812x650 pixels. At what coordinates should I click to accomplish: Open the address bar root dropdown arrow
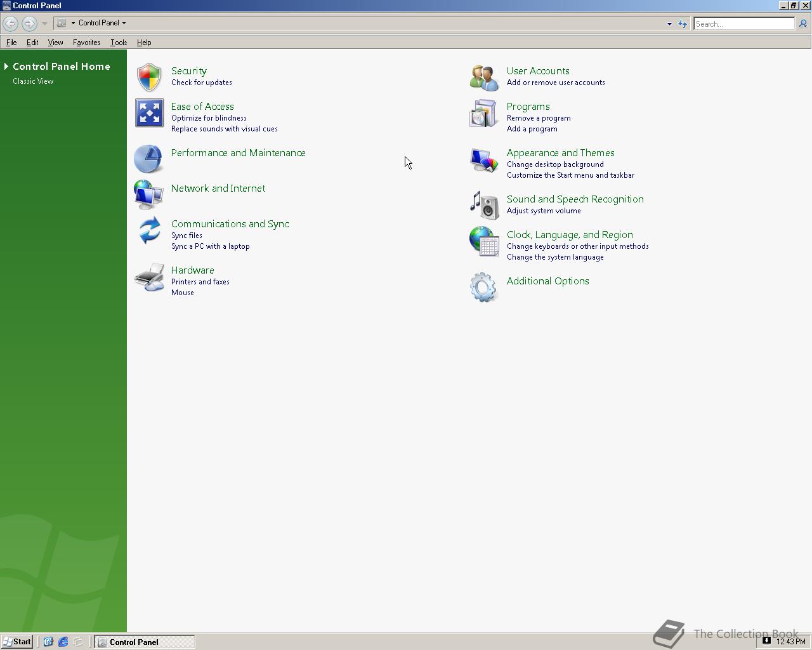(x=73, y=23)
